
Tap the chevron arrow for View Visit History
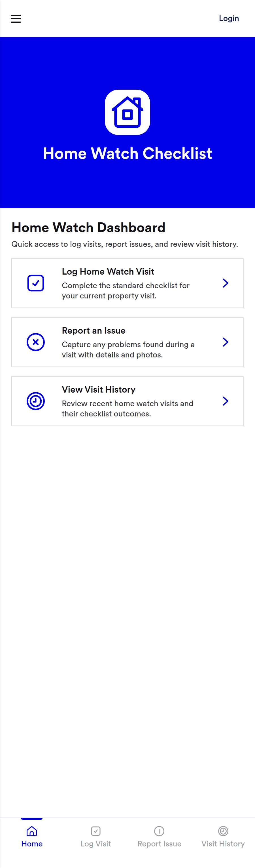pos(226,401)
